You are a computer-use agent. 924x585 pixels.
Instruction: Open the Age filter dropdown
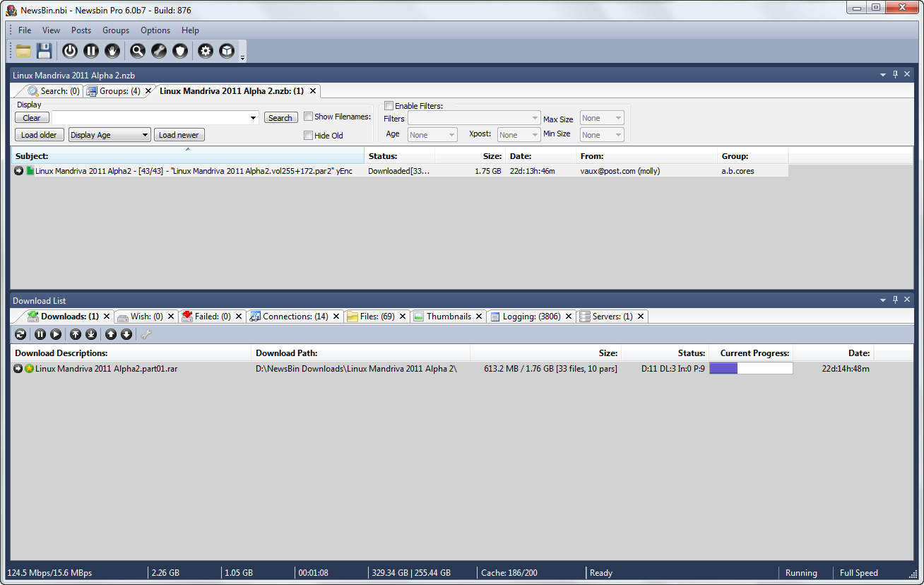[x=432, y=135]
